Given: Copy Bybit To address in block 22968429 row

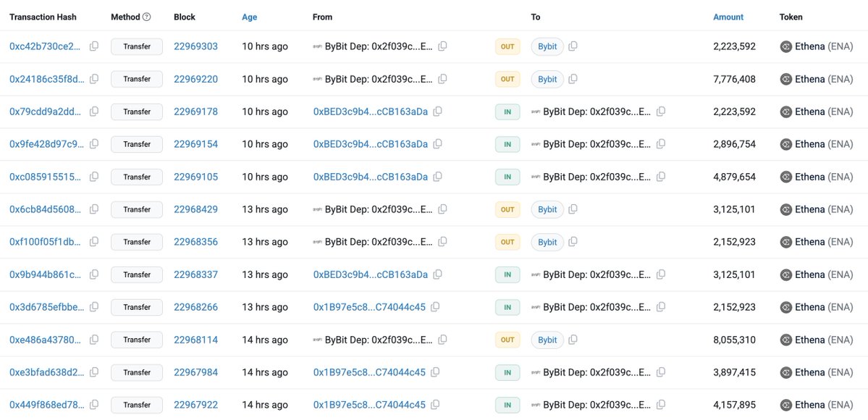Looking at the screenshot, I should click(573, 209).
